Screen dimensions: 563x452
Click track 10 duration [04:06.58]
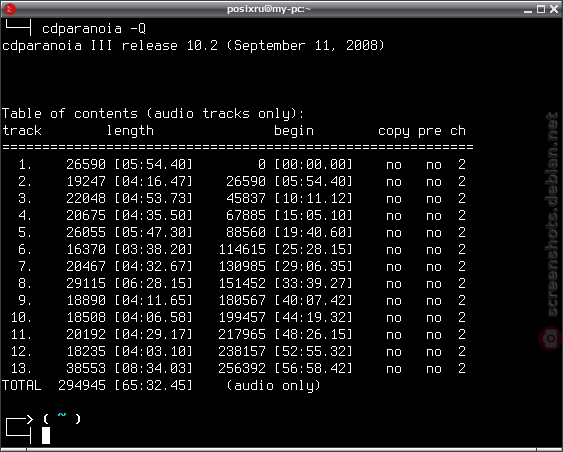(154, 317)
